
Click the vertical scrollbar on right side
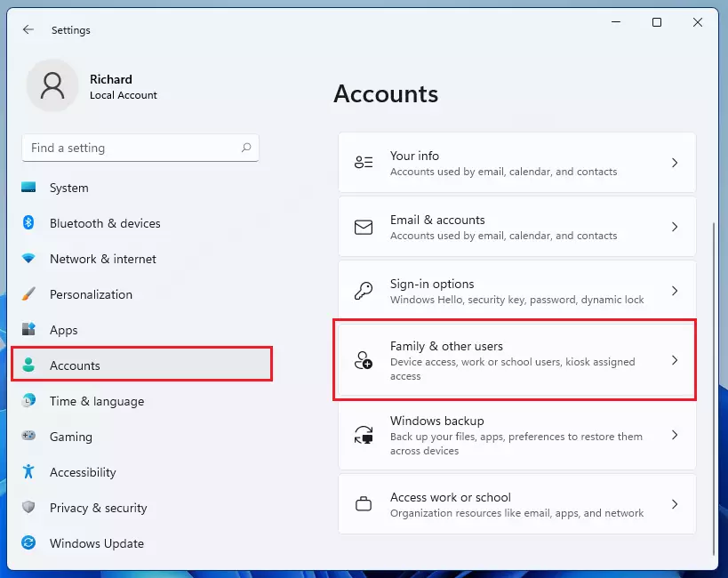coord(714,389)
